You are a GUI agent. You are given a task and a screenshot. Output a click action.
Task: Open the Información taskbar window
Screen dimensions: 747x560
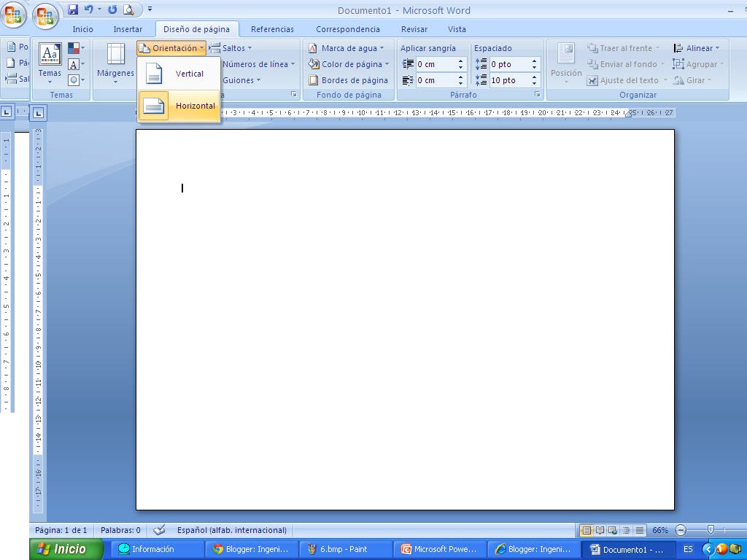point(158,549)
